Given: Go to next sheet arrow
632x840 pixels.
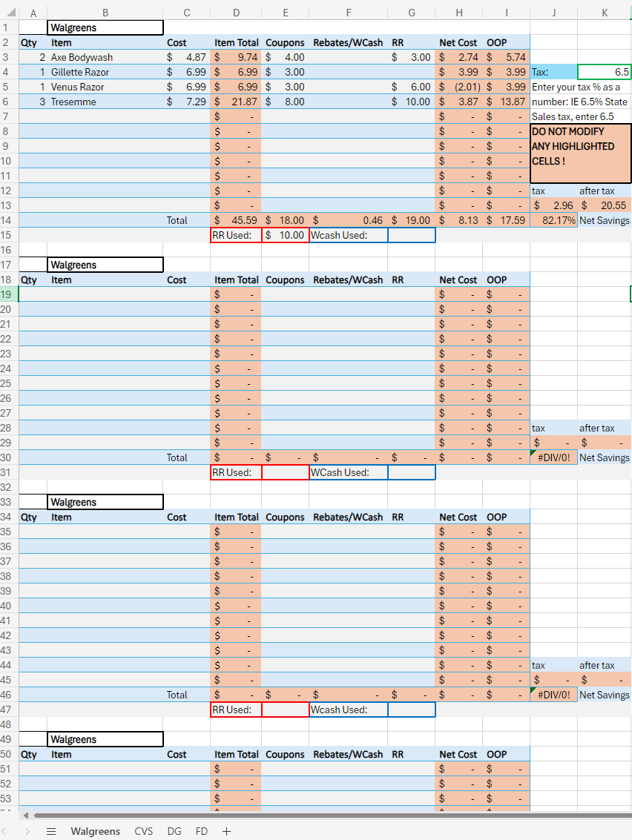Looking at the screenshot, I should pos(27,831).
